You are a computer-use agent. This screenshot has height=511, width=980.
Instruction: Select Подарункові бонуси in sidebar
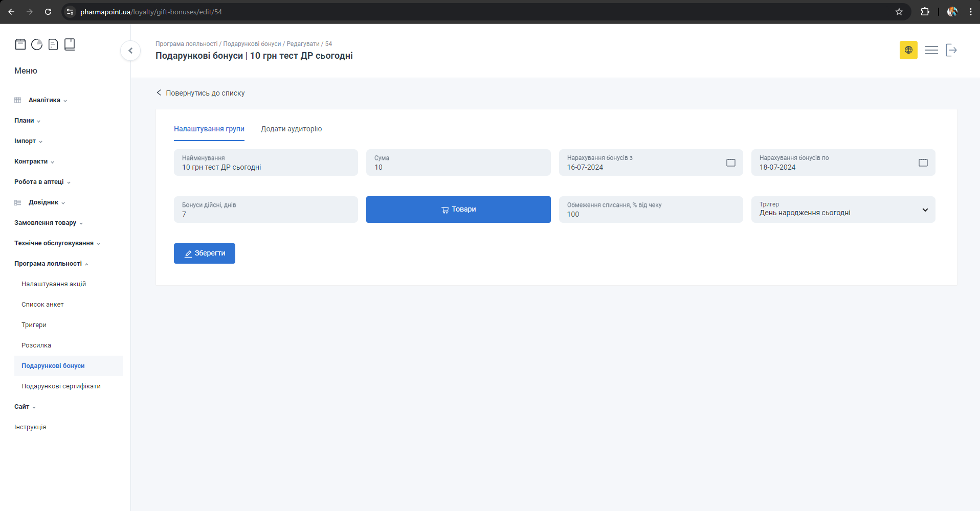coord(69,366)
